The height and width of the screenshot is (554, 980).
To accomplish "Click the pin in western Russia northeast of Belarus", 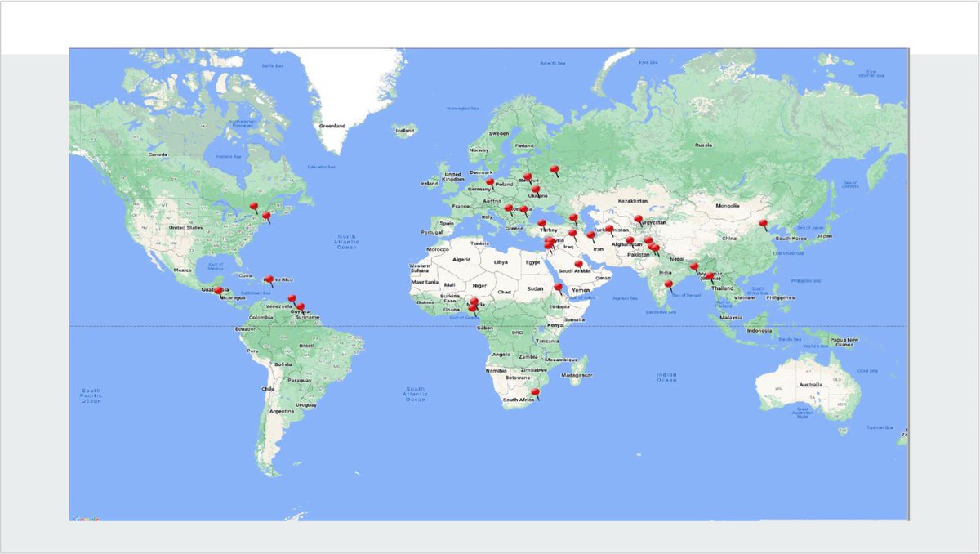I will pos(555,171).
